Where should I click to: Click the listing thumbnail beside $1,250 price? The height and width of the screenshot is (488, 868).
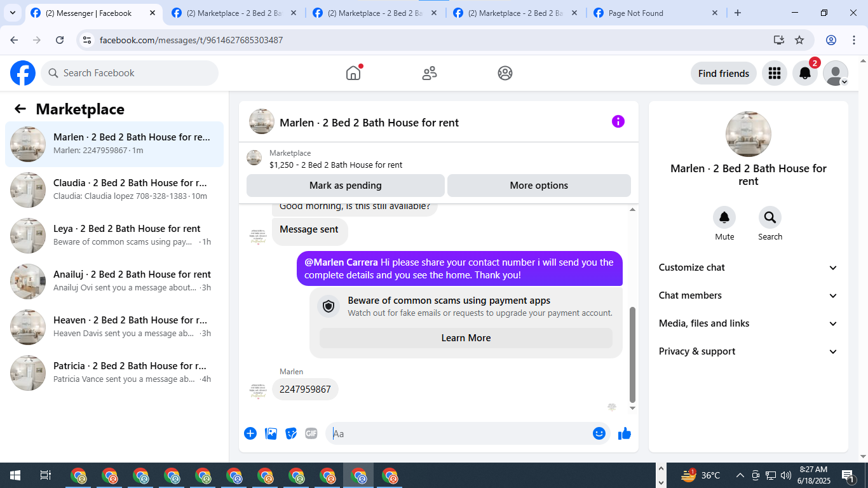pos(254,158)
